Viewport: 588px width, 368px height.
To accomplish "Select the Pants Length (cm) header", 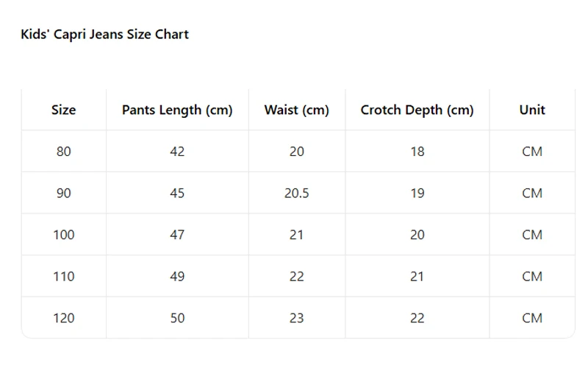I will tap(177, 110).
